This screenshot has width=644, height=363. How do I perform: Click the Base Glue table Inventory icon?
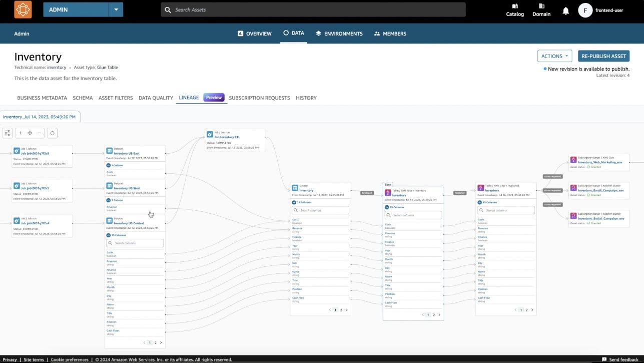click(387, 193)
